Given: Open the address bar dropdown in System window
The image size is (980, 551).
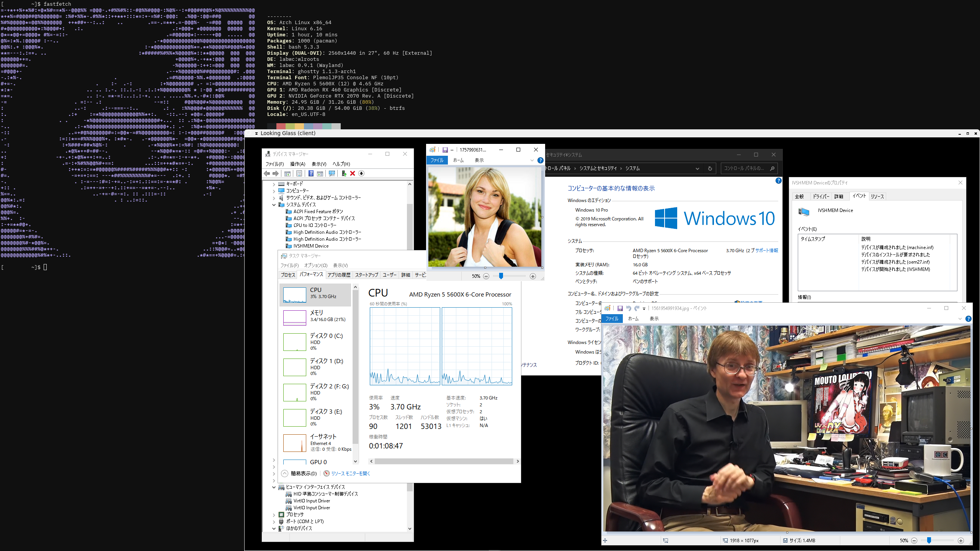Looking at the screenshot, I should point(697,168).
